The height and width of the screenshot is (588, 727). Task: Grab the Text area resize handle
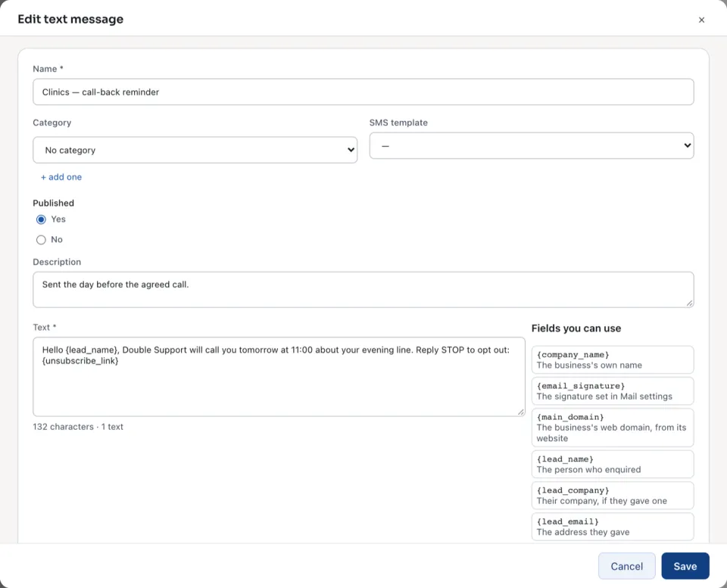(521, 412)
